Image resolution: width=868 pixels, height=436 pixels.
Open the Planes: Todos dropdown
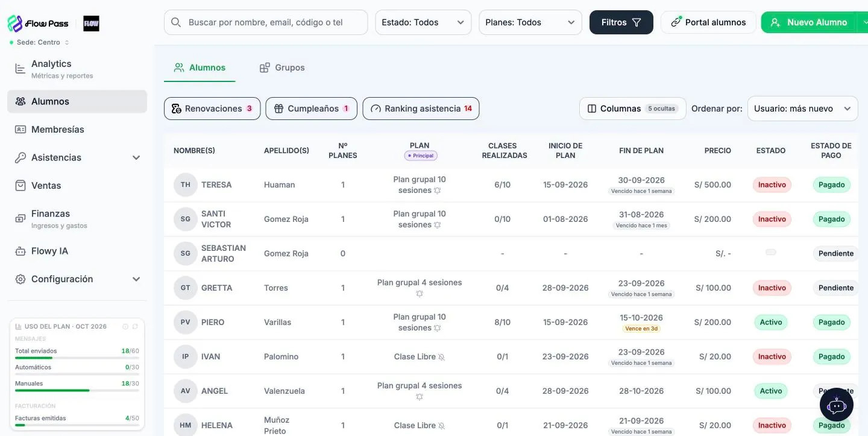[x=530, y=22]
